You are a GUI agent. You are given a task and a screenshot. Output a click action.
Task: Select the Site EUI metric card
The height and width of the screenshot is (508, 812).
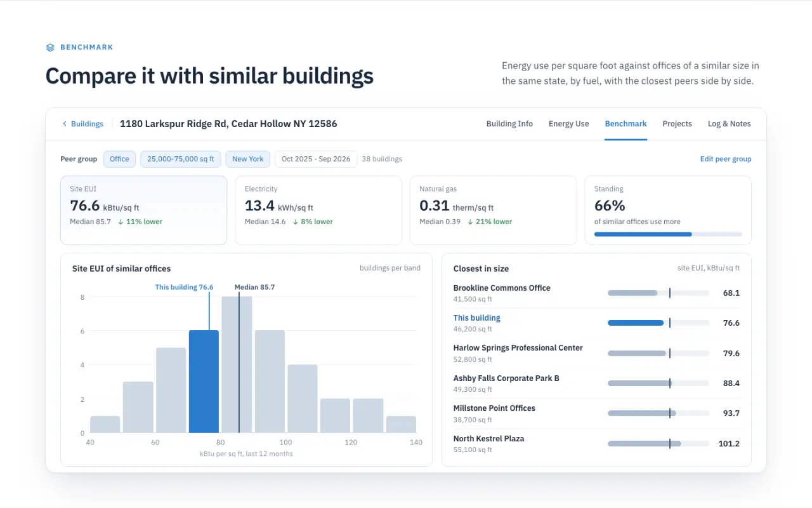click(143, 210)
